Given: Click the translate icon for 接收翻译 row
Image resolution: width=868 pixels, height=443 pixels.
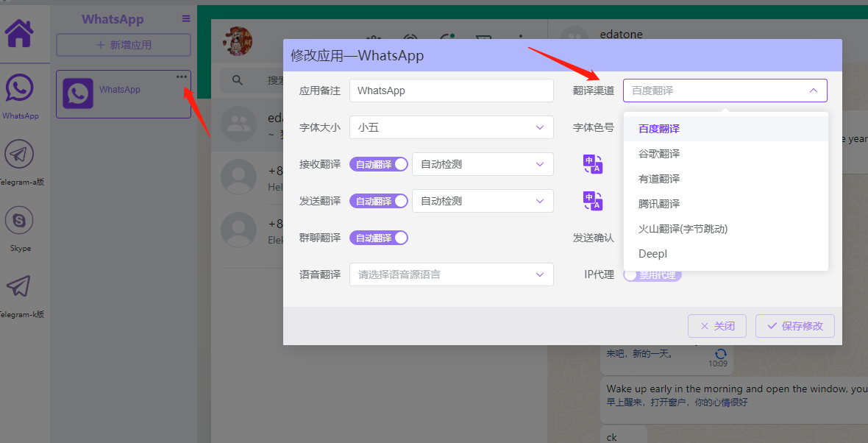Looking at the screenshot, I should (592, 164).
